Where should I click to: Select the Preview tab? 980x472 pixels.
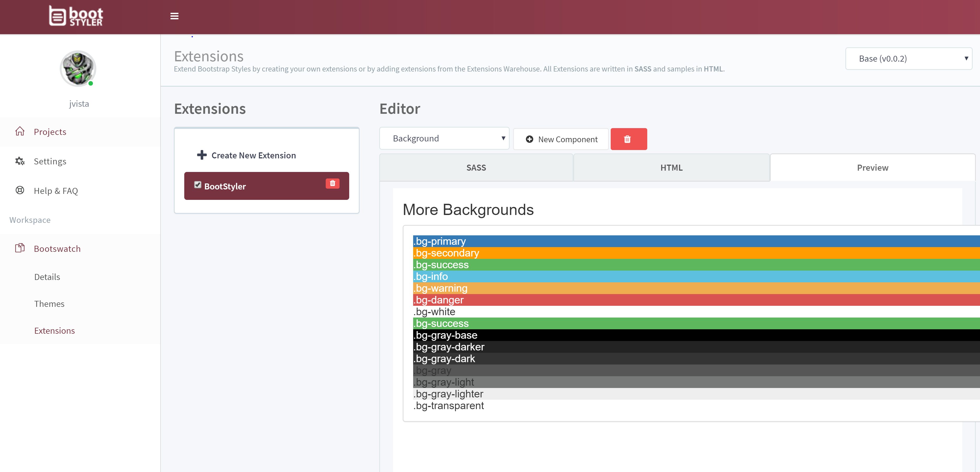[872, 168]
